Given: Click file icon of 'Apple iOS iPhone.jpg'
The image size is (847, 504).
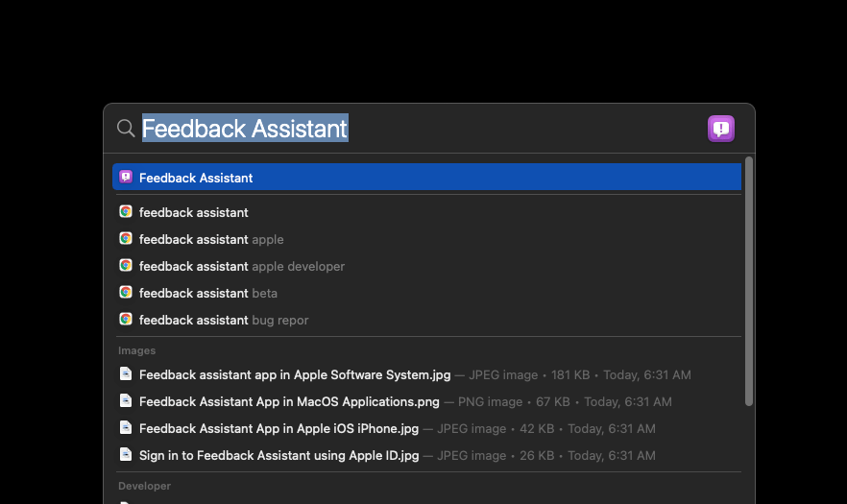Looking at the screenshot, I should 126,427.
